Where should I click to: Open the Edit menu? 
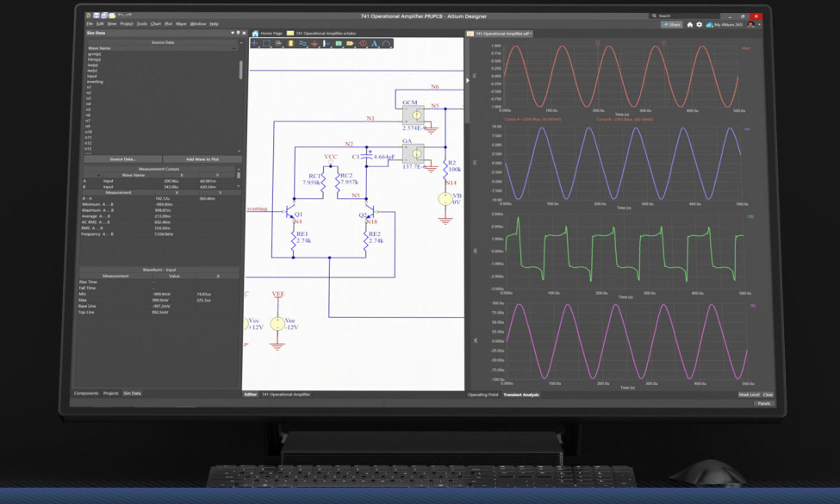point(100,24)
